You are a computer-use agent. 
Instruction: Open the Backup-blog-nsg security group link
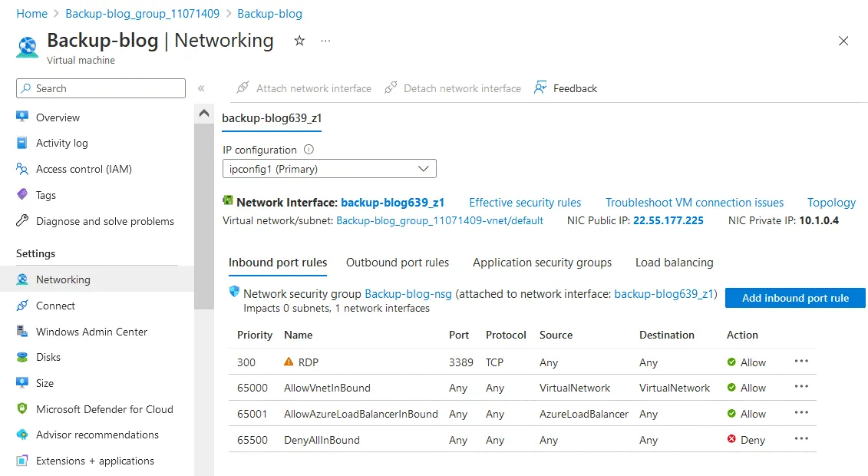(408, 294)
